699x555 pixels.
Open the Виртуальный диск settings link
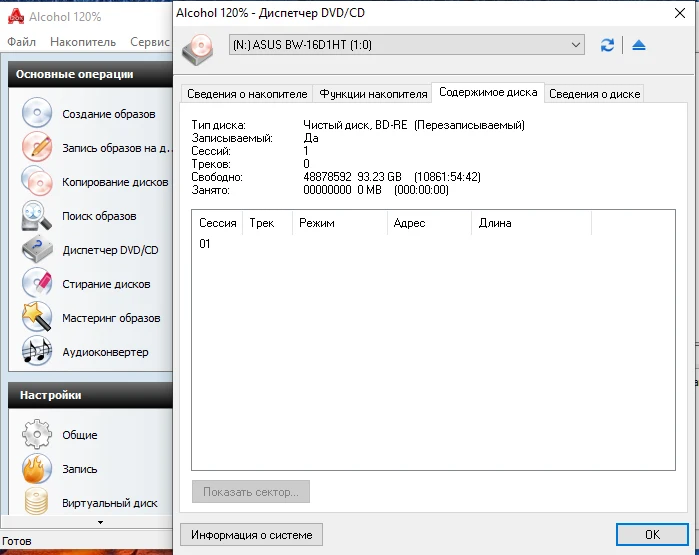[x=110, y=503]
